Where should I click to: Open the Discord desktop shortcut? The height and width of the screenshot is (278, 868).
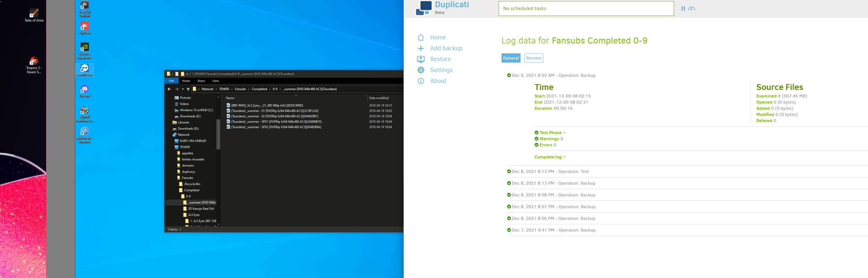85,91
